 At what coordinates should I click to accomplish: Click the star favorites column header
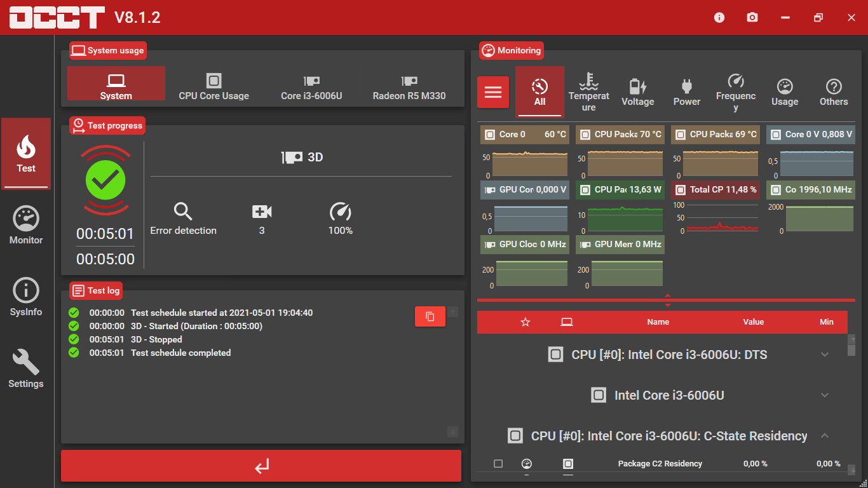(526, 322)
